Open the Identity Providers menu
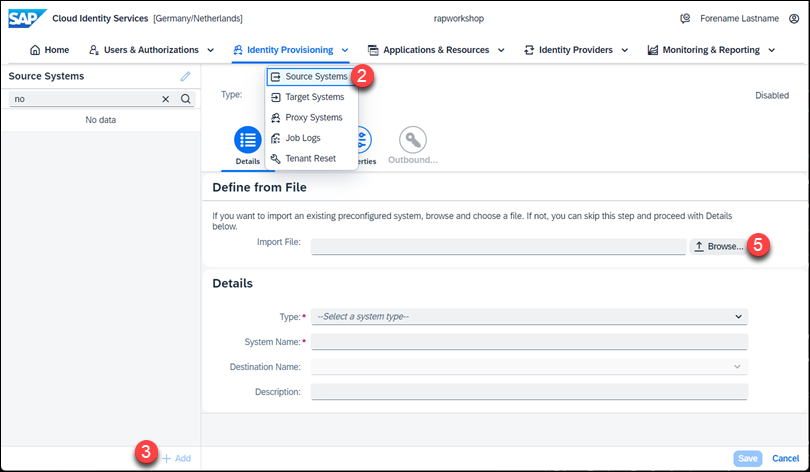The image size is (810, 472). click(576, 50)
